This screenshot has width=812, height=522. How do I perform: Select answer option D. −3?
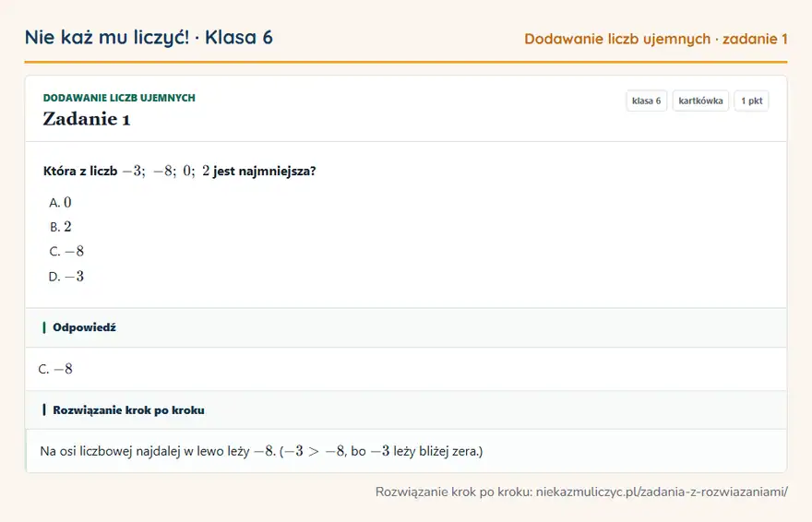[66, 277]
